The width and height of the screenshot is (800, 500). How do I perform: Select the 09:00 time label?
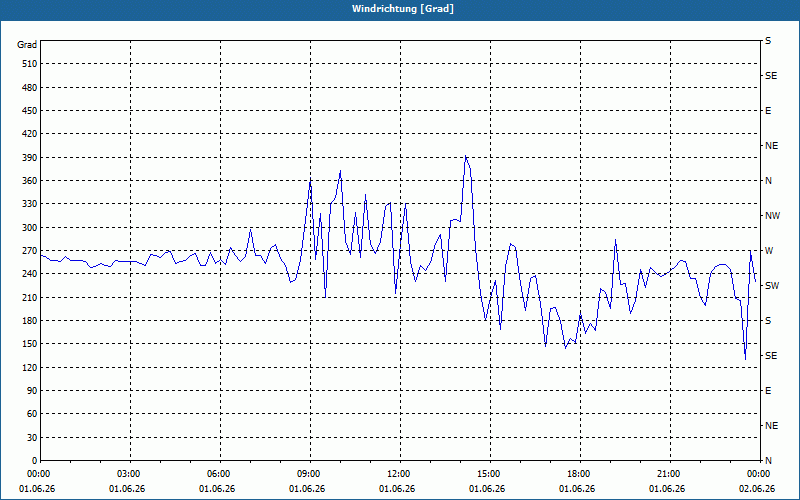point(308,474)
